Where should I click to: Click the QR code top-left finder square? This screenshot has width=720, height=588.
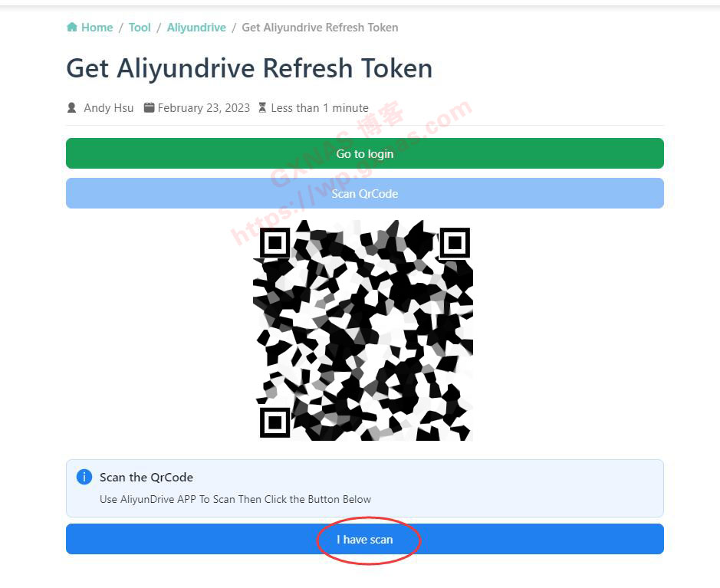tap(275, 242)
